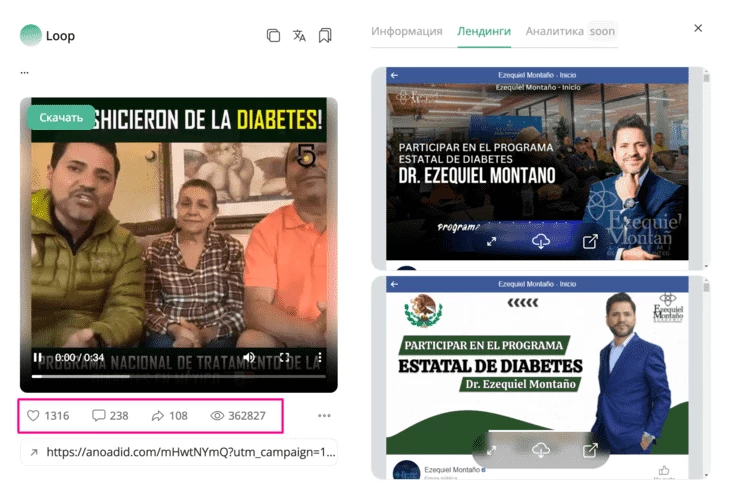Click the ESTATAL DE DIABETES landing thumbnail
Screen dimensions: 730x502
pyautogui.click(x=537, y=373)
